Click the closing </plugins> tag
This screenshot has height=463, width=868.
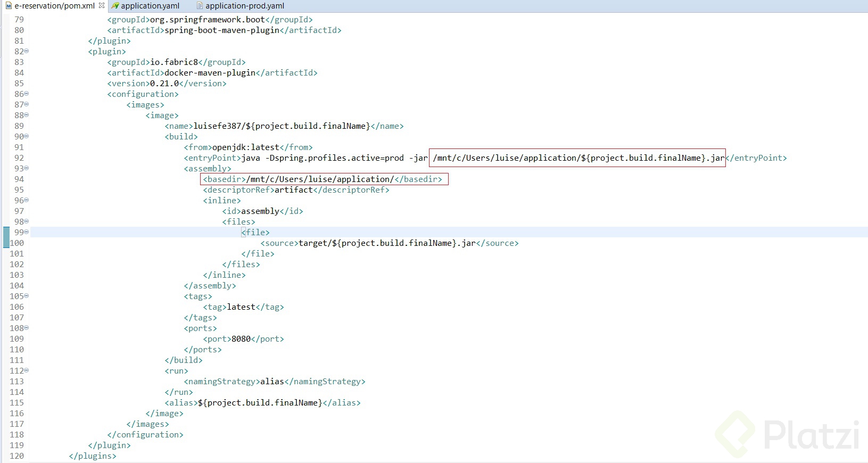coord(93,456)
